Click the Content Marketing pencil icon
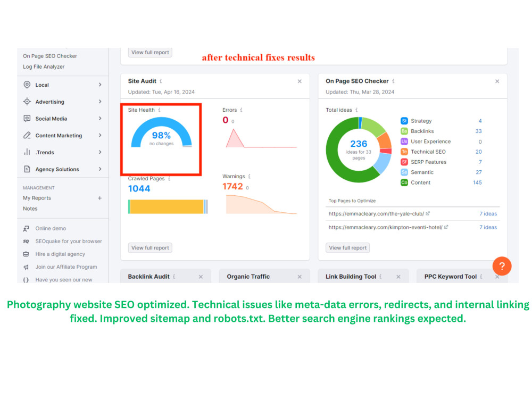The height and width of the screenshot is (399, 532). click(27, 135)
